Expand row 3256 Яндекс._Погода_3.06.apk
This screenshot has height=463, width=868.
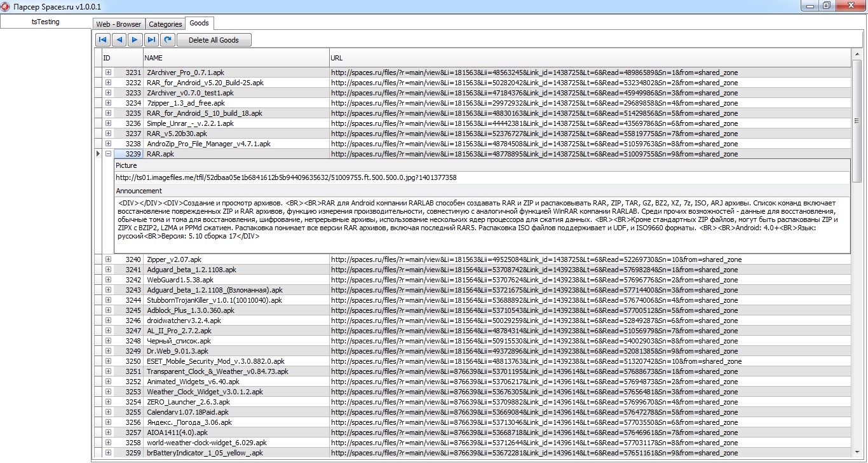coord(108,422)
